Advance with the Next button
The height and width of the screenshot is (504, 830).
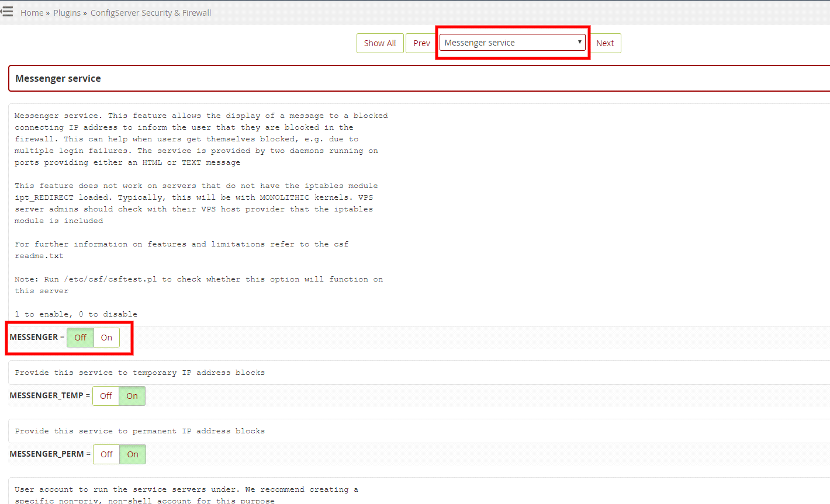click(x=605, y=43)
